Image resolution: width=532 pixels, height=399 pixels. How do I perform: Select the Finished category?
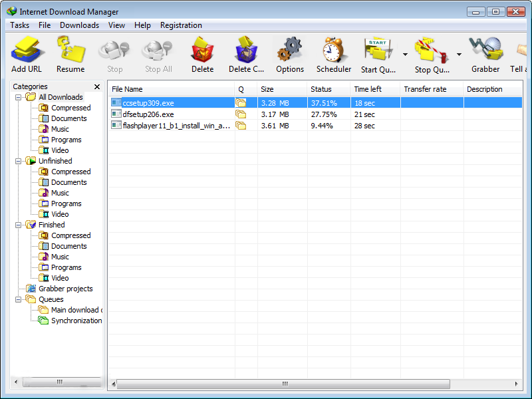pos(52,225)
